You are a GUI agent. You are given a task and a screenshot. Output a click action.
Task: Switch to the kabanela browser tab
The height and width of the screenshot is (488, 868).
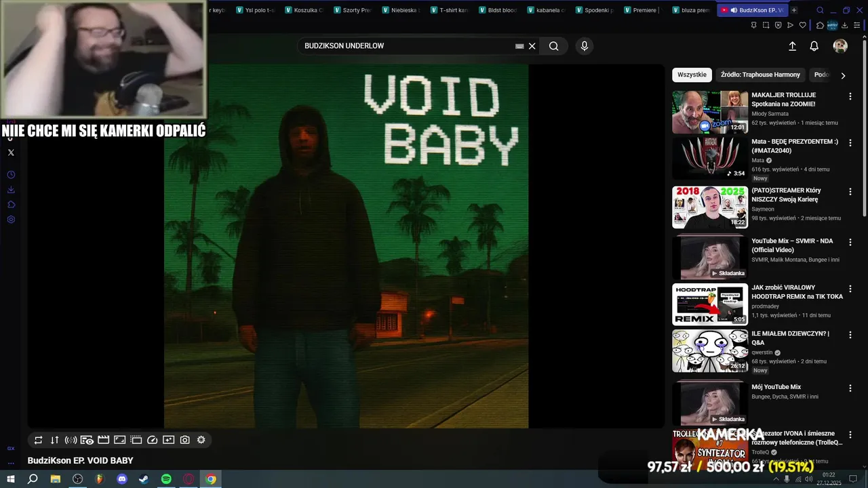click(x=546, y=10)
